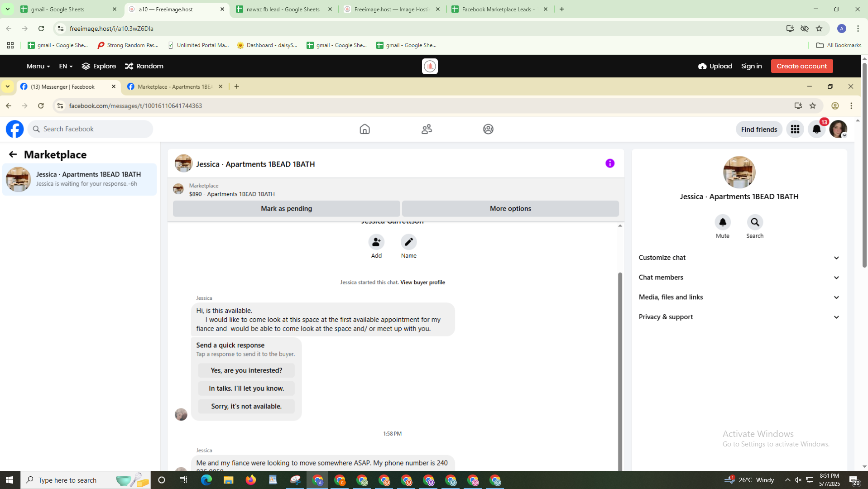
Task: Expand Customize chat section
Action: coord(739,258)
